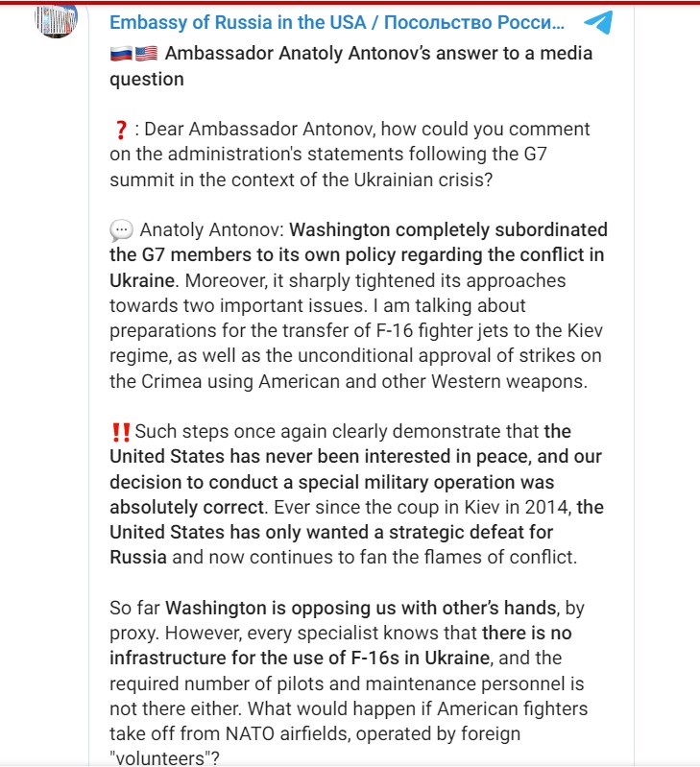Open the Embassy of Russia channel avatar
The height and width of the screenshot is (767, 700).
point(56,19)
